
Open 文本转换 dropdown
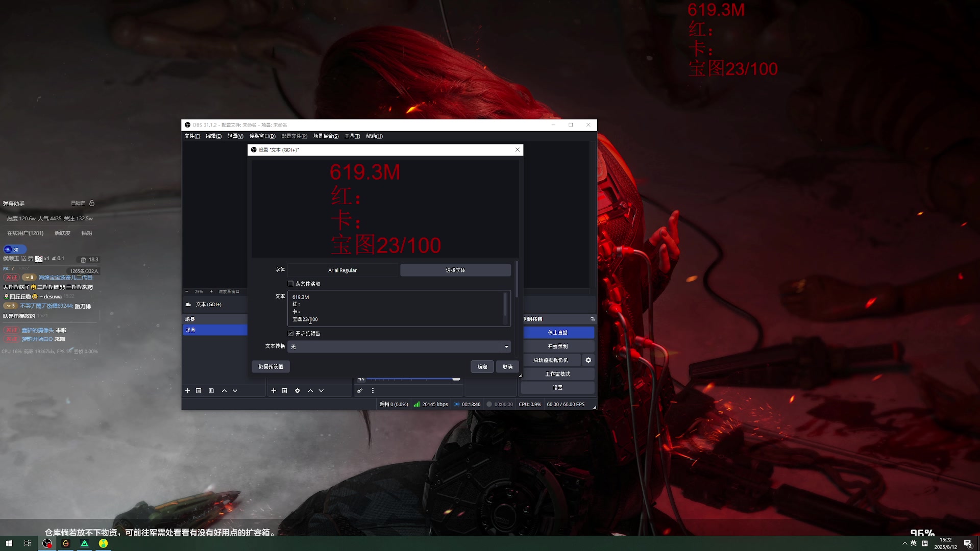click(x=399, y=346)
